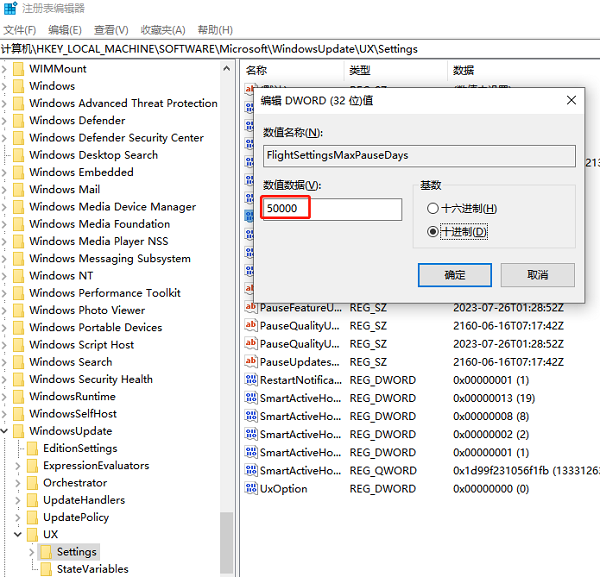Click the Windows Mail folder icon

[x=18, y=189]
